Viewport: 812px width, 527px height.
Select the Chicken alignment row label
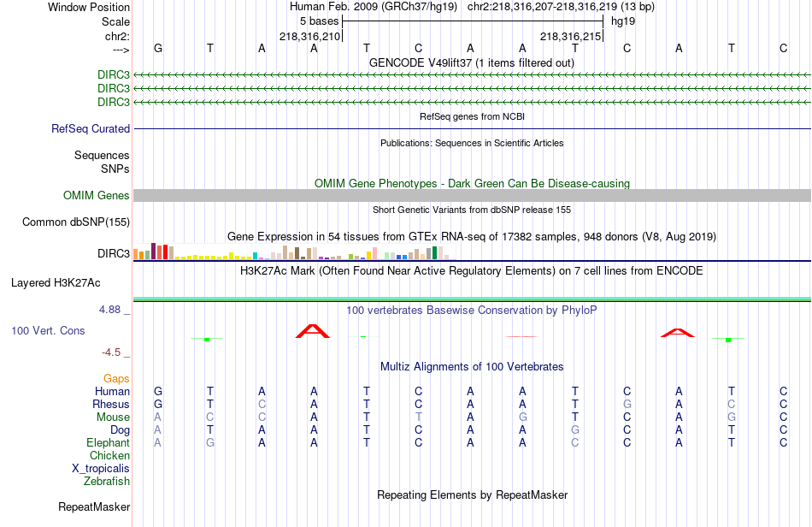point(109,455)
